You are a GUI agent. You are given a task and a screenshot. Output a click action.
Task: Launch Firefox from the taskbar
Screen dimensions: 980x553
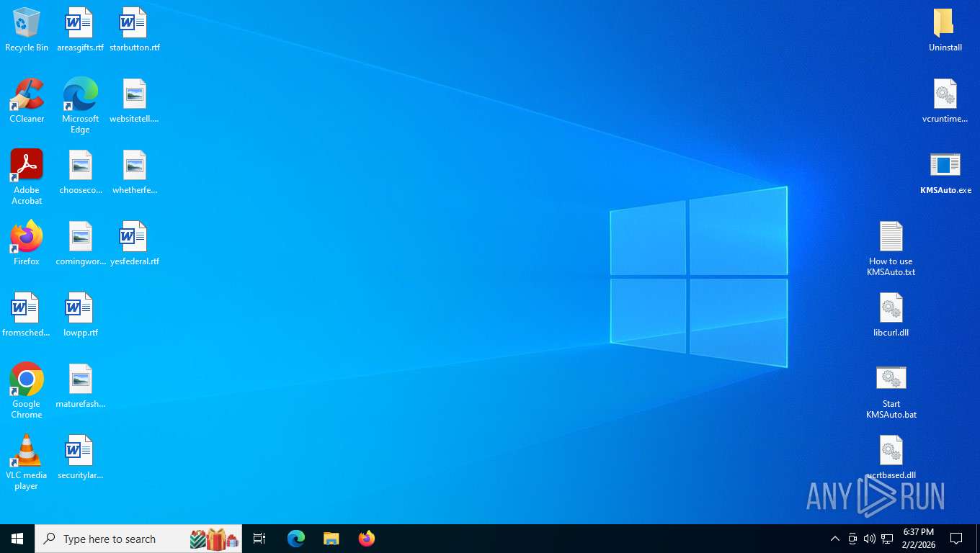pyautogui.click(x=367, y=539)
